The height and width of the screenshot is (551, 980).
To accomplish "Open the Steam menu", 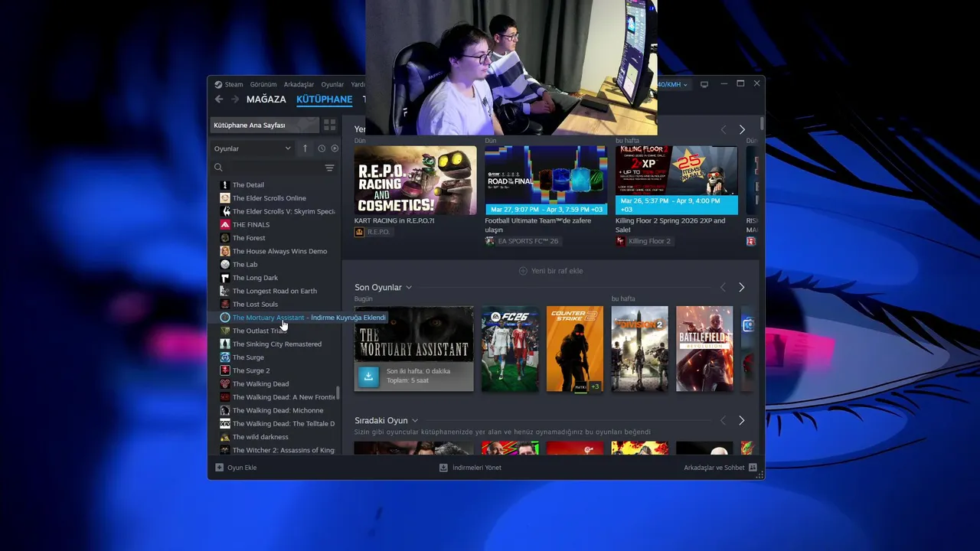I will pos(229,84).
